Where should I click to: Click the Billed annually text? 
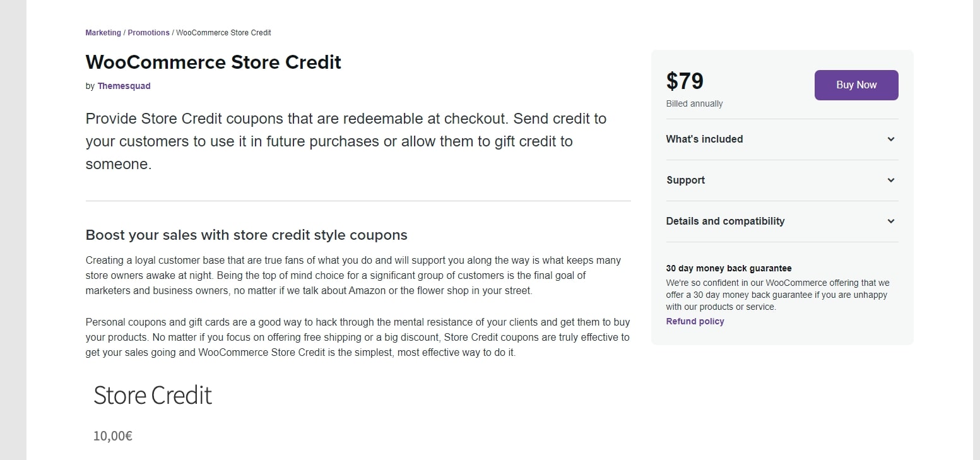click(694, 103)
